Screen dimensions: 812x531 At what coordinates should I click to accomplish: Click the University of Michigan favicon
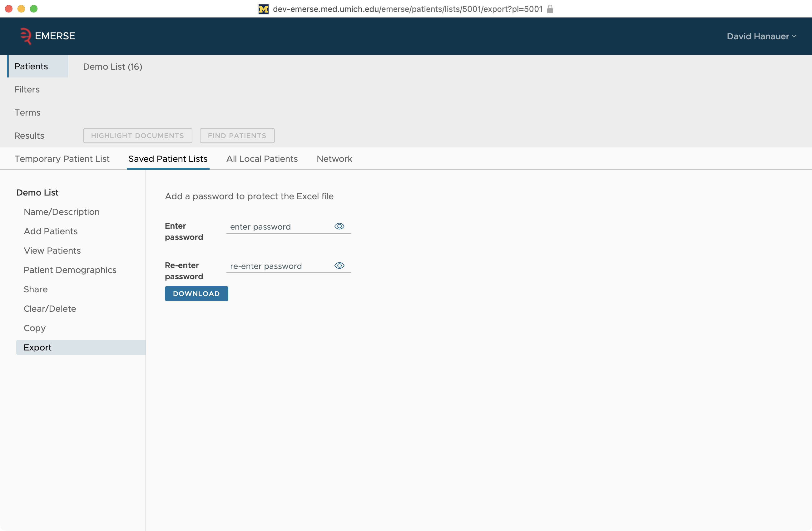pos(263,9)
